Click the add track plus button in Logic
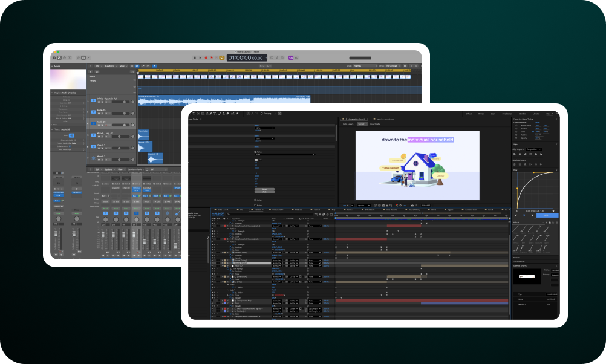Image resolution: width=606 pixels, height=364 pixels. click(x=91, y=71)
